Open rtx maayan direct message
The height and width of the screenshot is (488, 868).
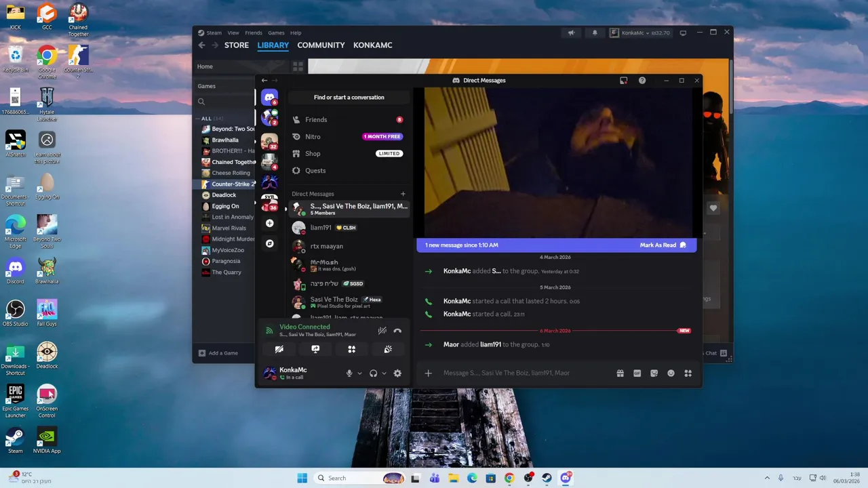tap(349, 246)
